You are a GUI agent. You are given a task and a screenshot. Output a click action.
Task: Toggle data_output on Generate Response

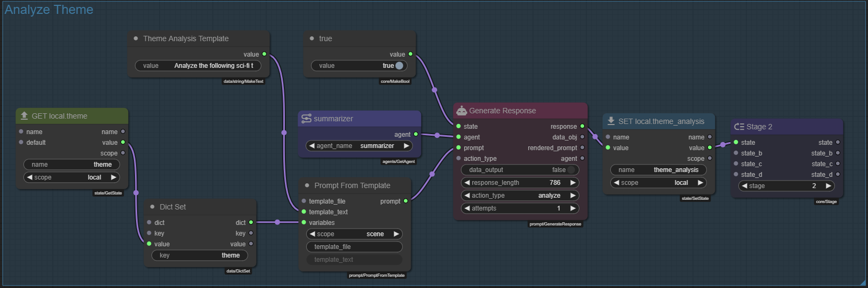[x=570, y=170]
